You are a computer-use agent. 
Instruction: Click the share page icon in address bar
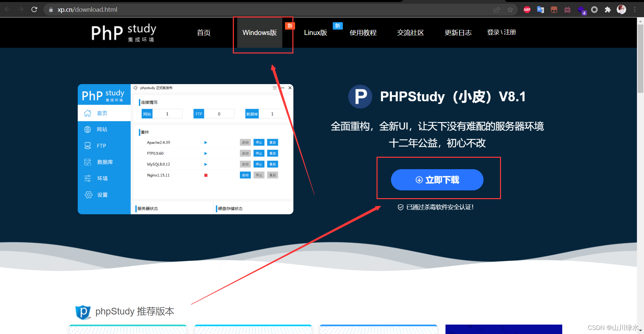[497, 10]
